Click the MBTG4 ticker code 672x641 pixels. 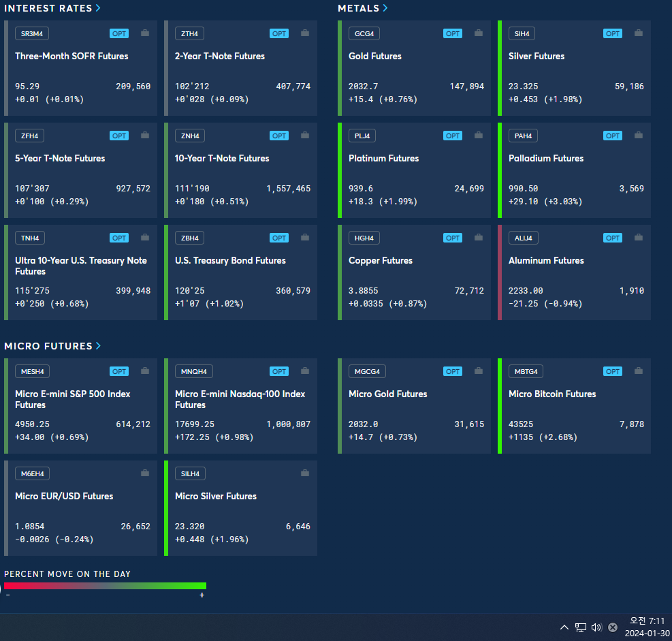tap(526, 371)
